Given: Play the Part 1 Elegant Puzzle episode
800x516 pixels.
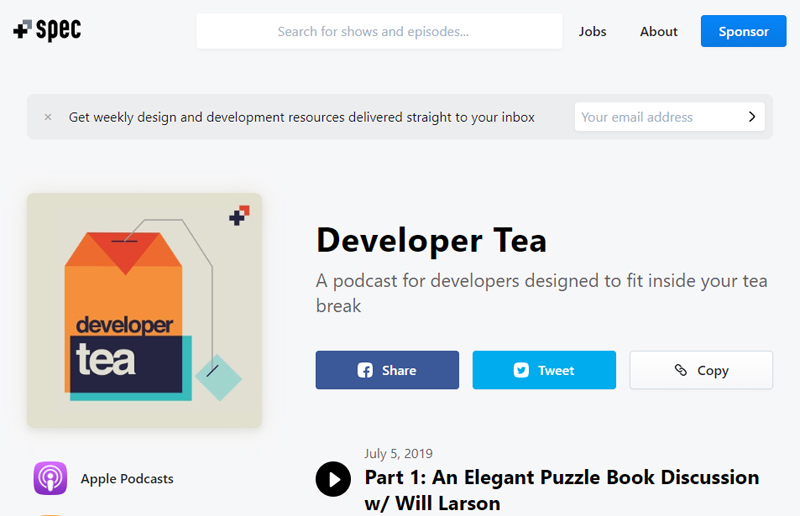Looking at the screenshot, I should 333,479.
